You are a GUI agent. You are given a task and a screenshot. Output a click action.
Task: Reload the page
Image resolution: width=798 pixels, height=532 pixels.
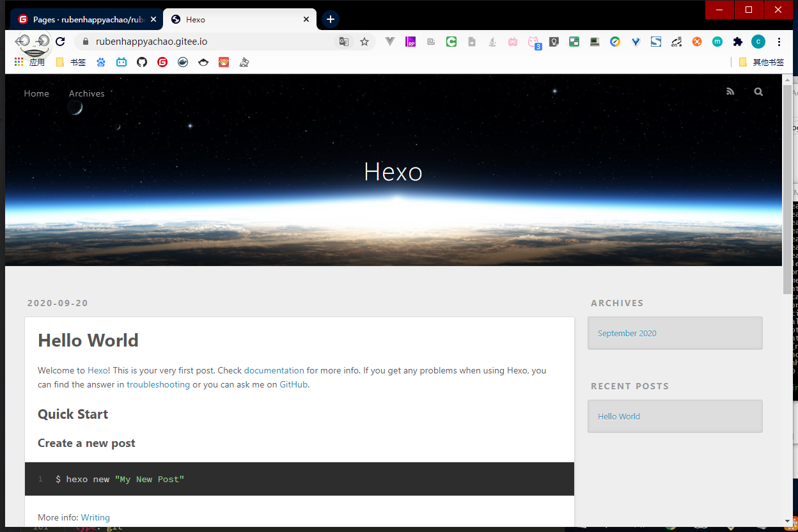60,42
